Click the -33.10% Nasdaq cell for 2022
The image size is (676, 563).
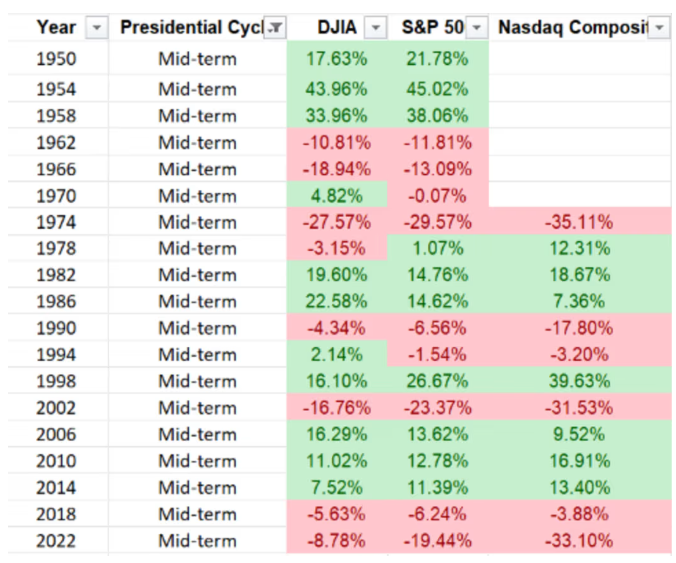[580, 541]
